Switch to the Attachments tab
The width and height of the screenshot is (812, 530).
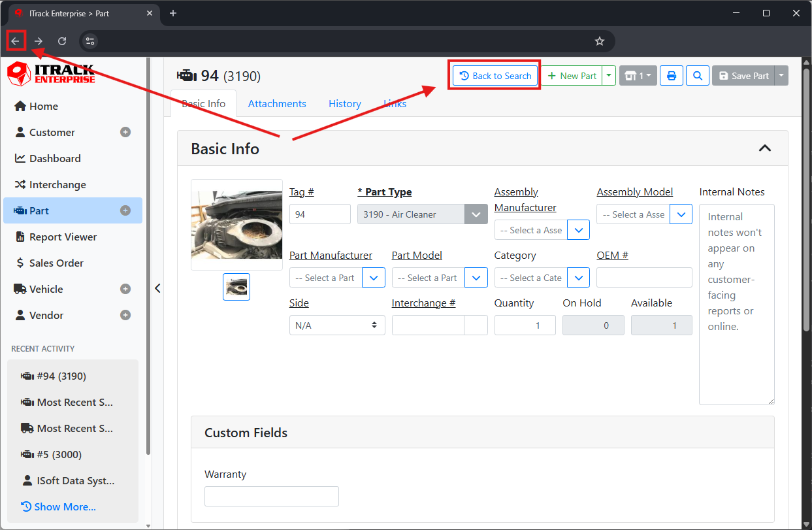point(277,103)
